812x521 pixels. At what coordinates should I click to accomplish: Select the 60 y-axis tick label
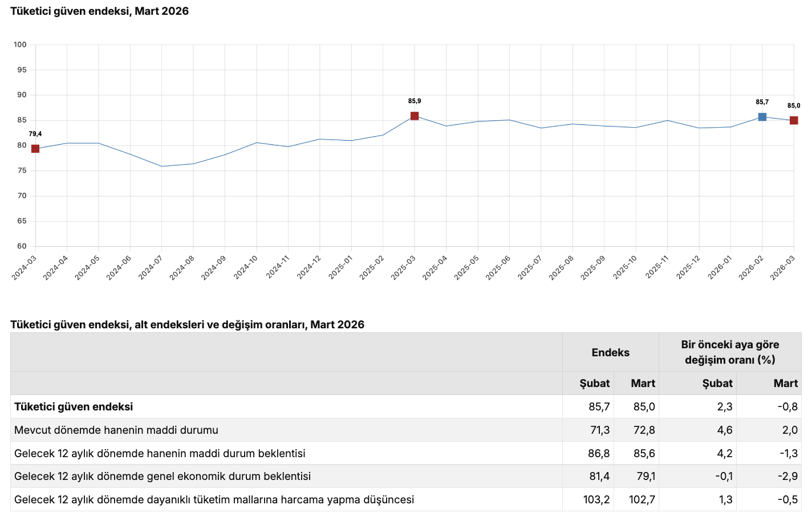coord(22,246)
